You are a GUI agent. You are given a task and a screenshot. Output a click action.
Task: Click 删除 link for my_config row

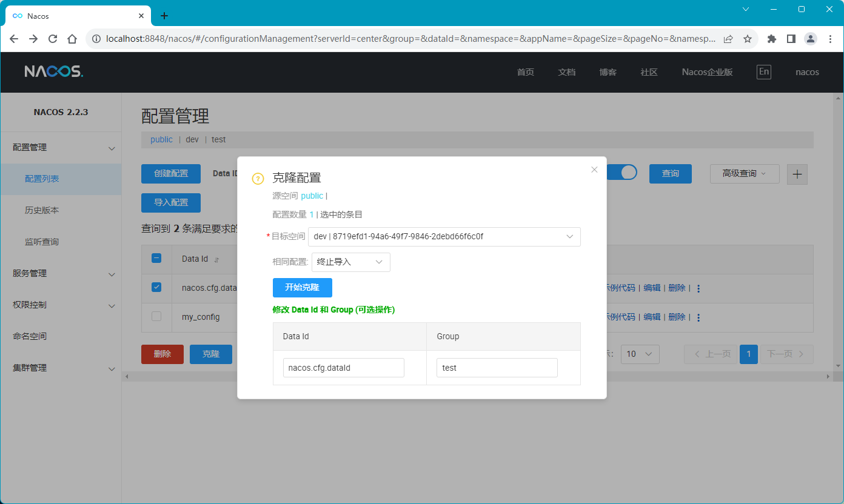pos(677,317)
